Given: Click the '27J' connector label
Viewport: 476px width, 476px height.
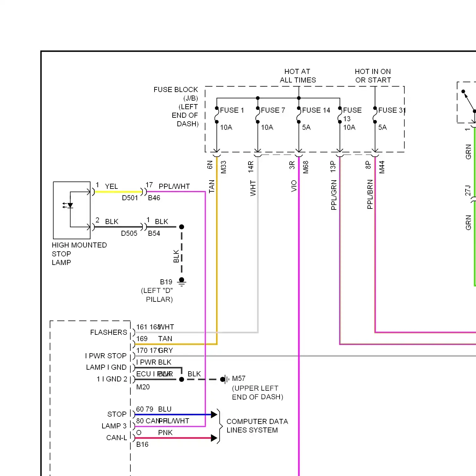Looking at the screenshot, I should (468, 191).
